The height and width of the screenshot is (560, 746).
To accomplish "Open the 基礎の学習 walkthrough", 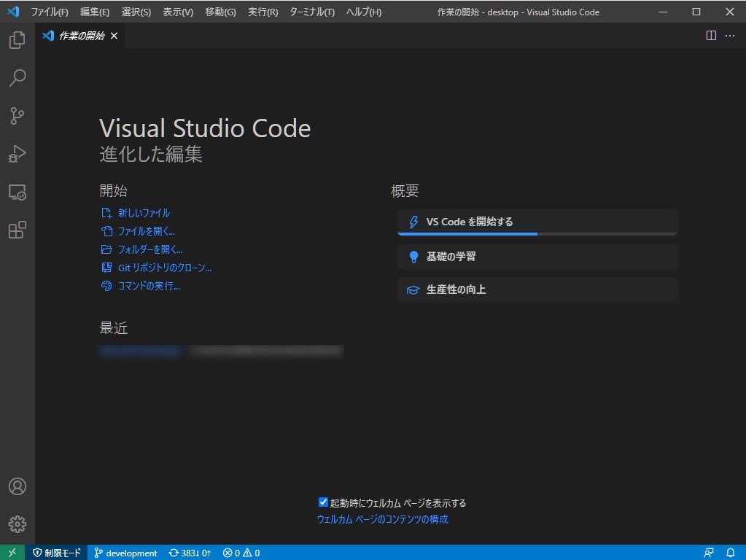I will click(x=537, y=257).
